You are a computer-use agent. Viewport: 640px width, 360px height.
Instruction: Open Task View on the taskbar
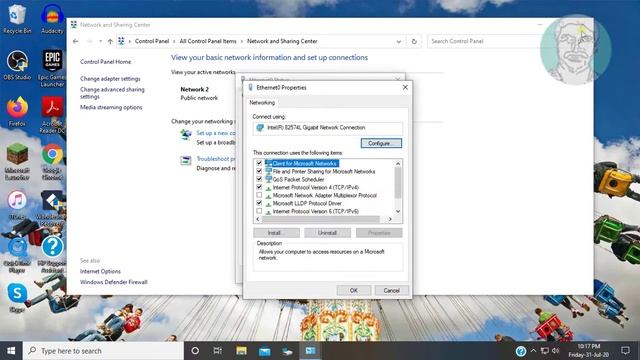[218, 351]
